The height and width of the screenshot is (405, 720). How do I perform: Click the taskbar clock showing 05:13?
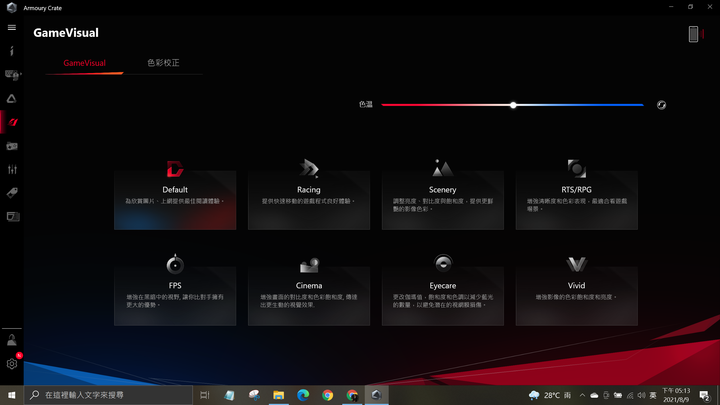pos(676,395)
